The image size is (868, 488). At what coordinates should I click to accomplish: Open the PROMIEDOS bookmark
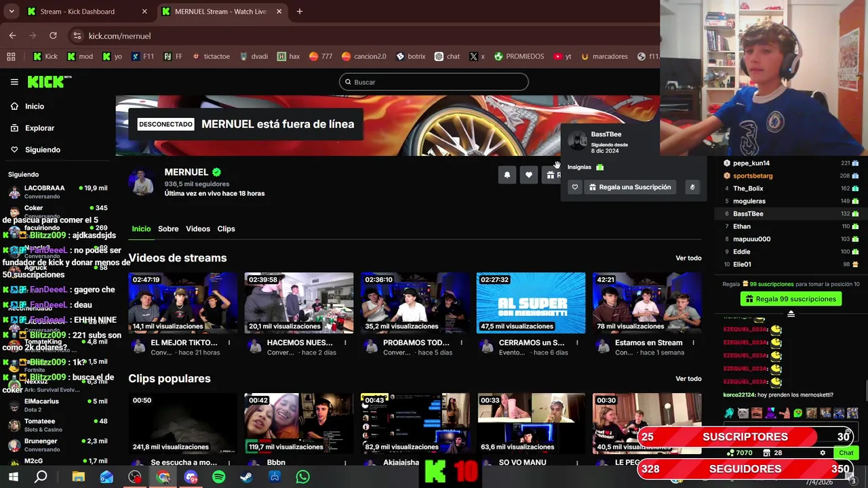(x=519, y=56)
